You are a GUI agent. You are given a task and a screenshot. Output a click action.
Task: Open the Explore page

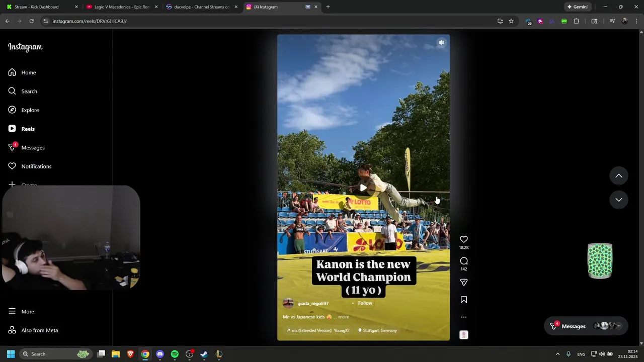[24, 110]
